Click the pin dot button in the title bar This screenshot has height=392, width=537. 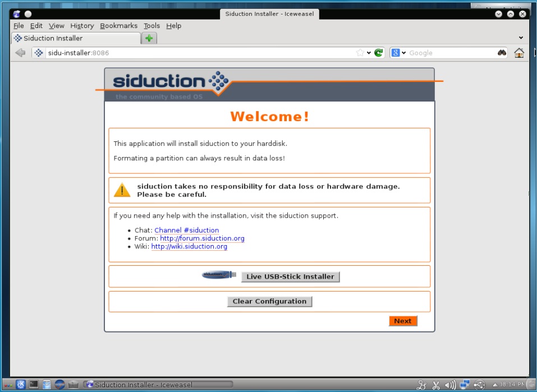click(x=28, y=14)
